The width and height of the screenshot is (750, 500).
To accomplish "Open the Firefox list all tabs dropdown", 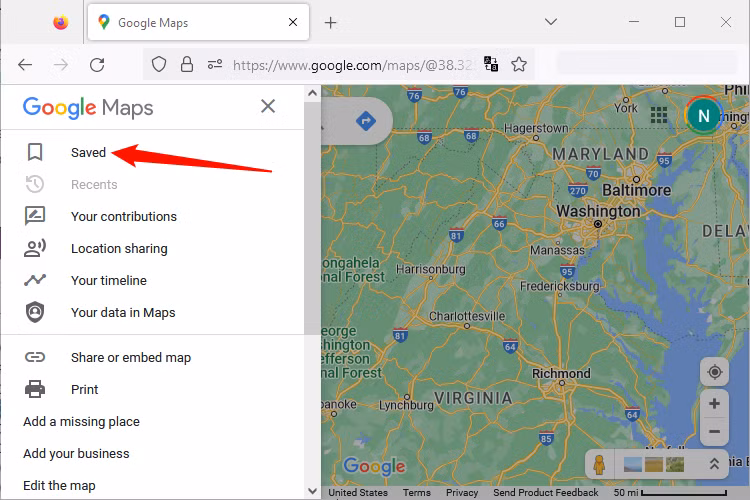I will point(550,22).
